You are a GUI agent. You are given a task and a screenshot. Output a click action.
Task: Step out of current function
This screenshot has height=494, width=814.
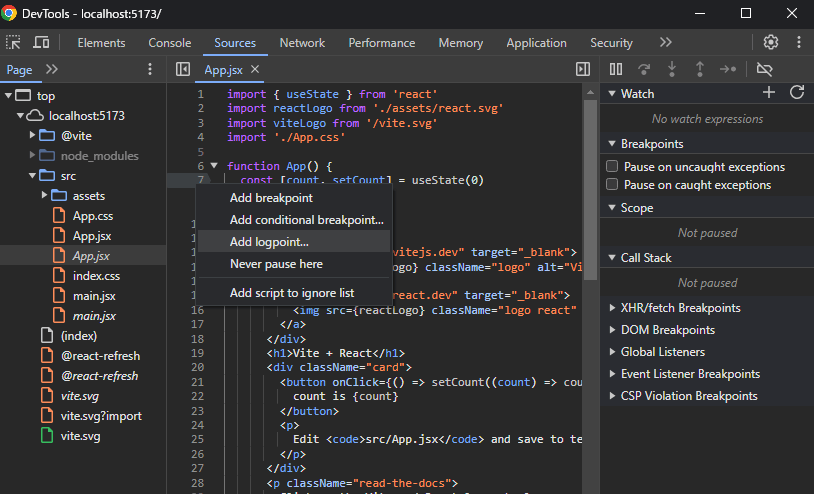(x=700, y=69)
